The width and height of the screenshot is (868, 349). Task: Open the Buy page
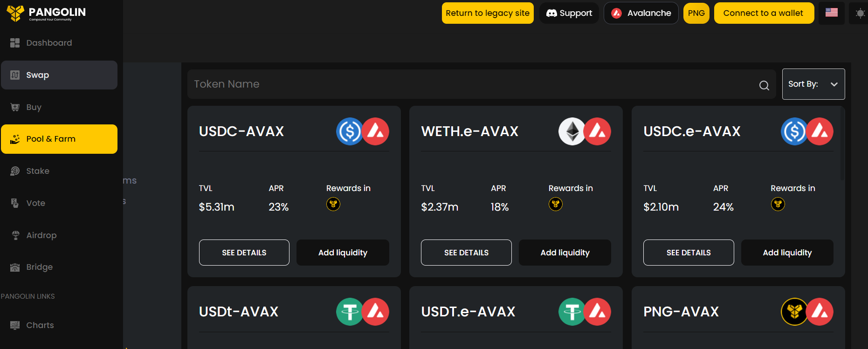point(59,107)
